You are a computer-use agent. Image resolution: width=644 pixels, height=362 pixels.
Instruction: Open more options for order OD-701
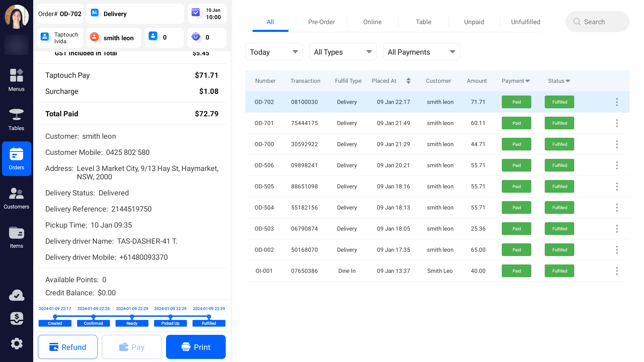(x=617, y=123)
